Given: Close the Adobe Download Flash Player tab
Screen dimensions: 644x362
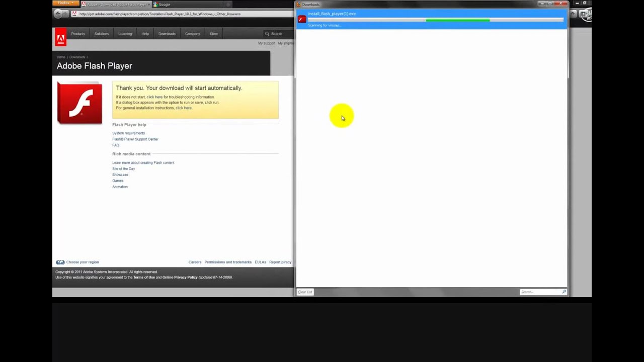Looking at the screenshot, I should coord(149,5).
